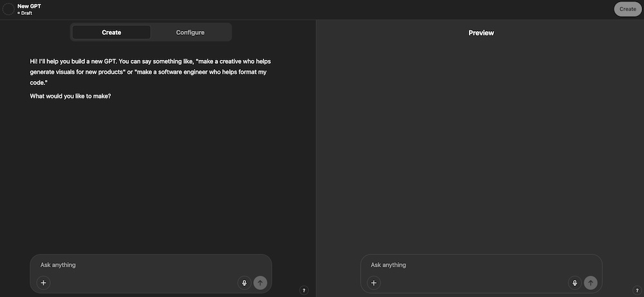Screen dimensions: 644x297
Task: Click Ask anything field in Create pane
Action: 151,265
